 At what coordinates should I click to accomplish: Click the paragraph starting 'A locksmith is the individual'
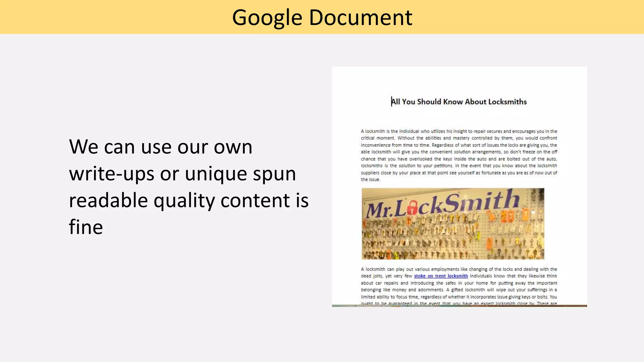(x=459, y=155)
